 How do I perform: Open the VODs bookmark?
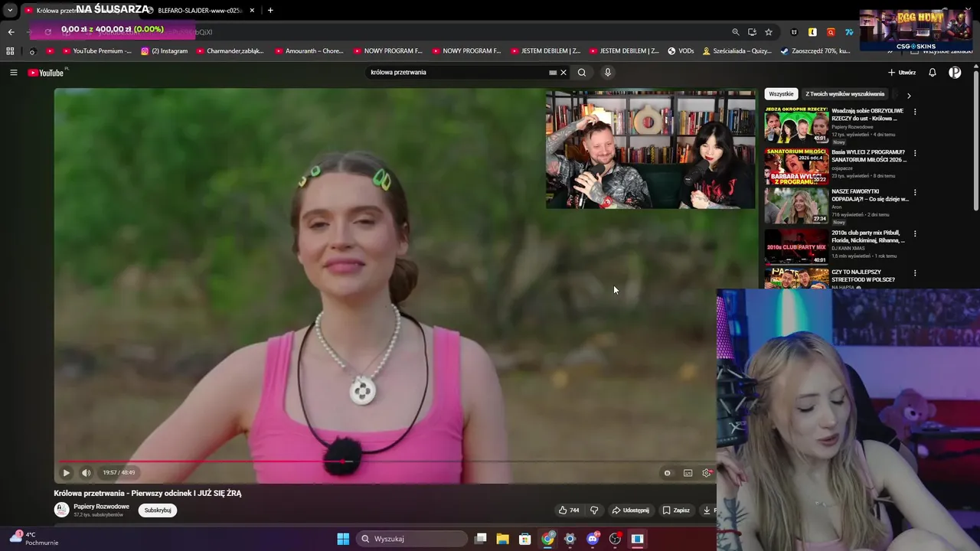pos(681,51)
